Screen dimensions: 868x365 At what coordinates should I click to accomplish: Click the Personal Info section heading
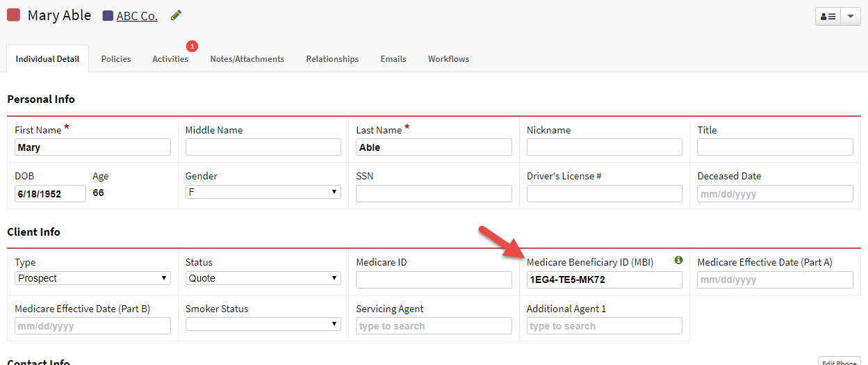[41, 99]
